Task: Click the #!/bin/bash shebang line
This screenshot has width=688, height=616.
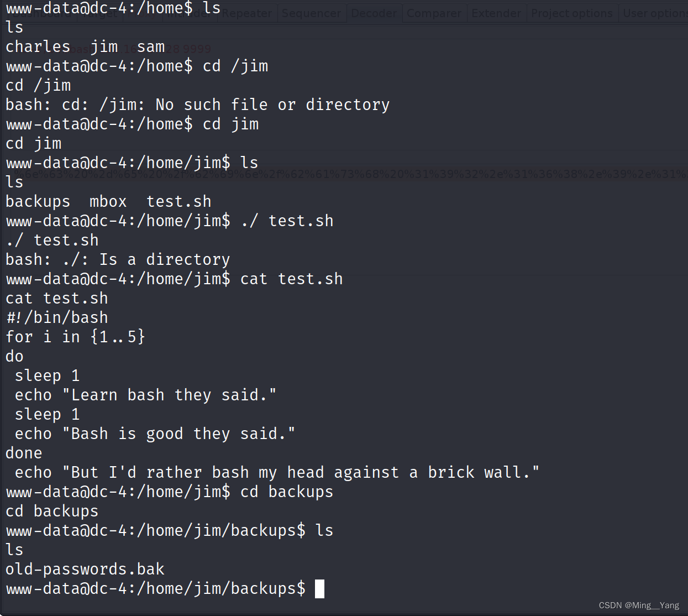Action: (56, 317)
